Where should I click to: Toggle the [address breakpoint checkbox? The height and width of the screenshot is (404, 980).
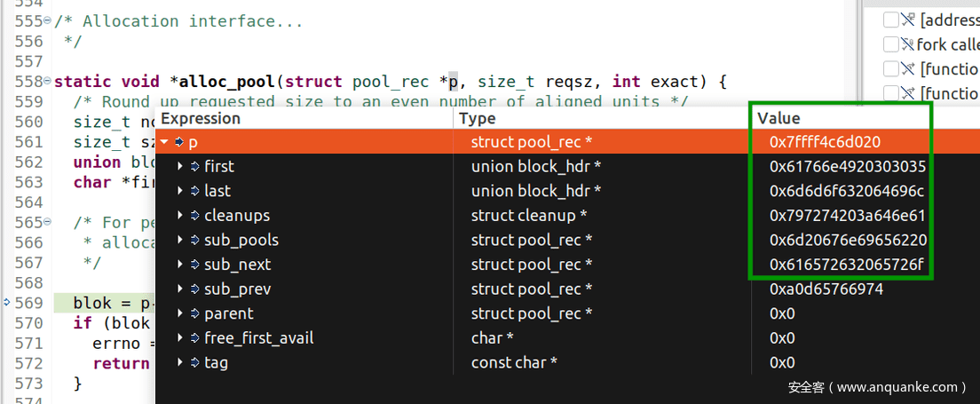pyautogui.click(x=890, y=20)
